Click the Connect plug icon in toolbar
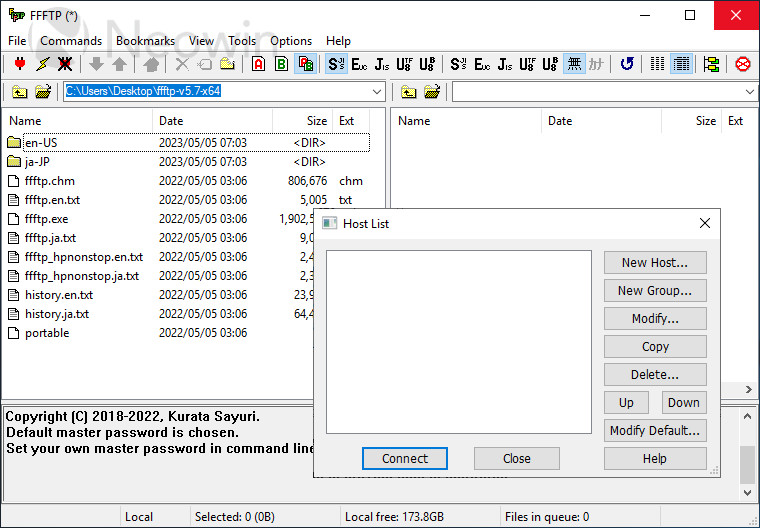The width and height of the screenshot is (760, 528). (20, 64)
